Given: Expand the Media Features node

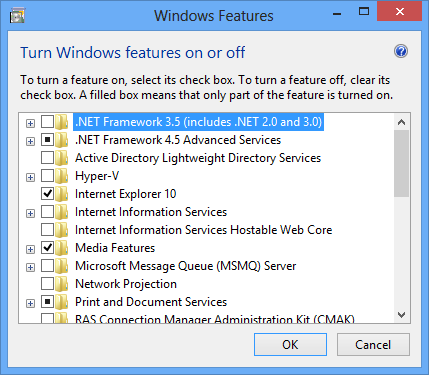Looking at the screenshot, I should (30, 249).
